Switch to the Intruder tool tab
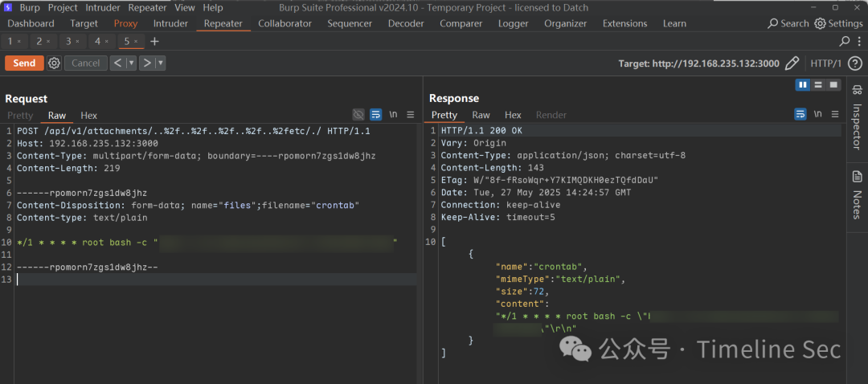 click(x=170, y=23)
